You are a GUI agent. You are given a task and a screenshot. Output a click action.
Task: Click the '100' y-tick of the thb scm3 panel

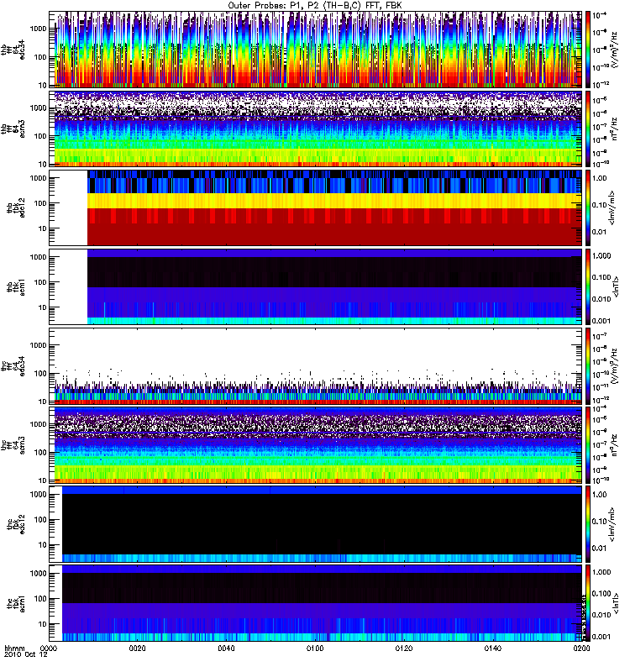tap(40, 136)
